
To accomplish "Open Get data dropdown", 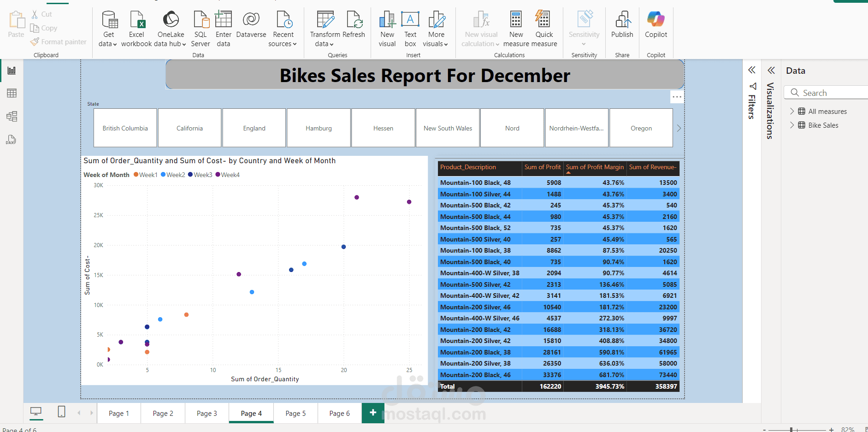I will tap(108, 29).
